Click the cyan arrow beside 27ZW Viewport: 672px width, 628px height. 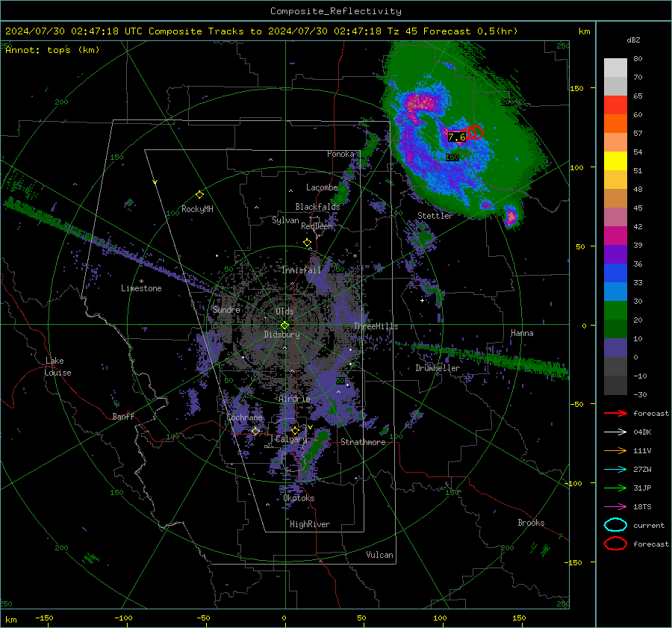pyautogui.click(x=615, y=470)
